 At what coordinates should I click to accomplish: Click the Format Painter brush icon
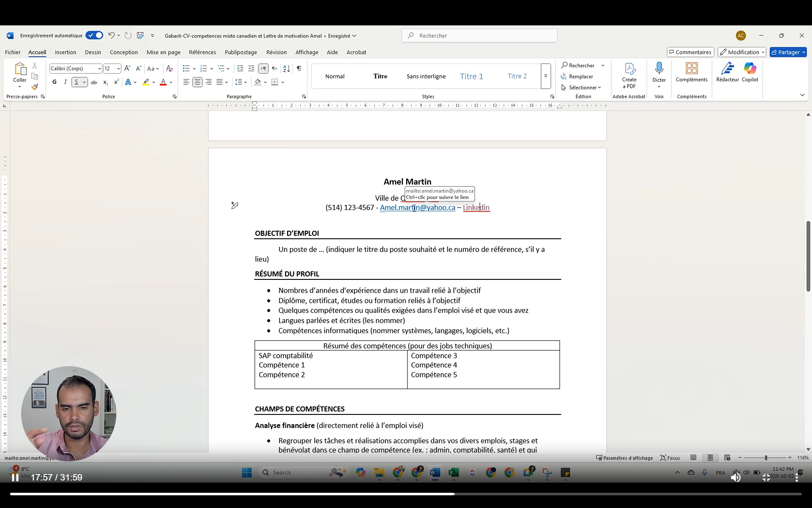pyautogui.click(x=35, y=87)
